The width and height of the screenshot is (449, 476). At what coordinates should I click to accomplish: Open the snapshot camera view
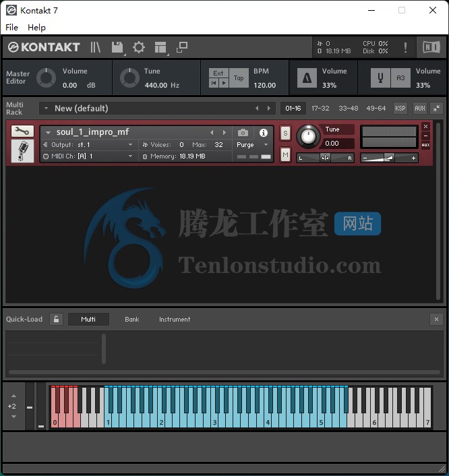click(x=243, y=133)
